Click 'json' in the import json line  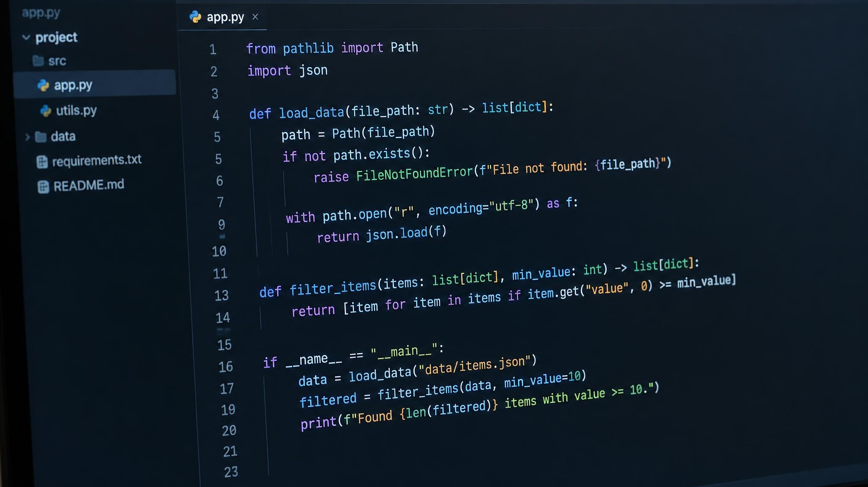[x=313, y=70]
